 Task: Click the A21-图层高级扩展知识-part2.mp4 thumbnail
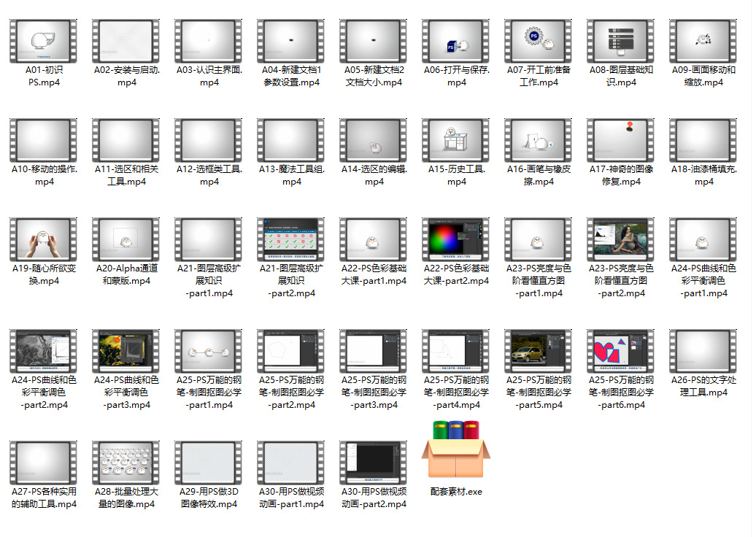click(x=291, y=240)
